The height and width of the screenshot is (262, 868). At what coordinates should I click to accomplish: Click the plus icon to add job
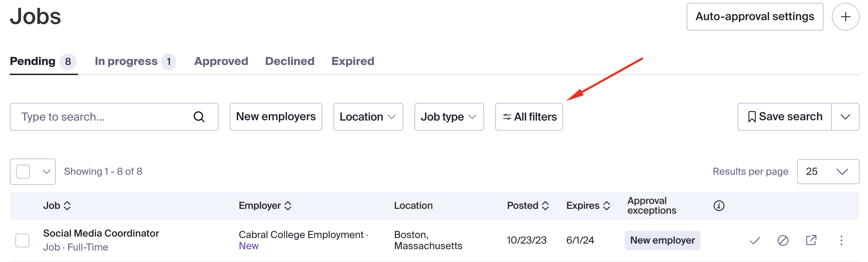(845, 17)
